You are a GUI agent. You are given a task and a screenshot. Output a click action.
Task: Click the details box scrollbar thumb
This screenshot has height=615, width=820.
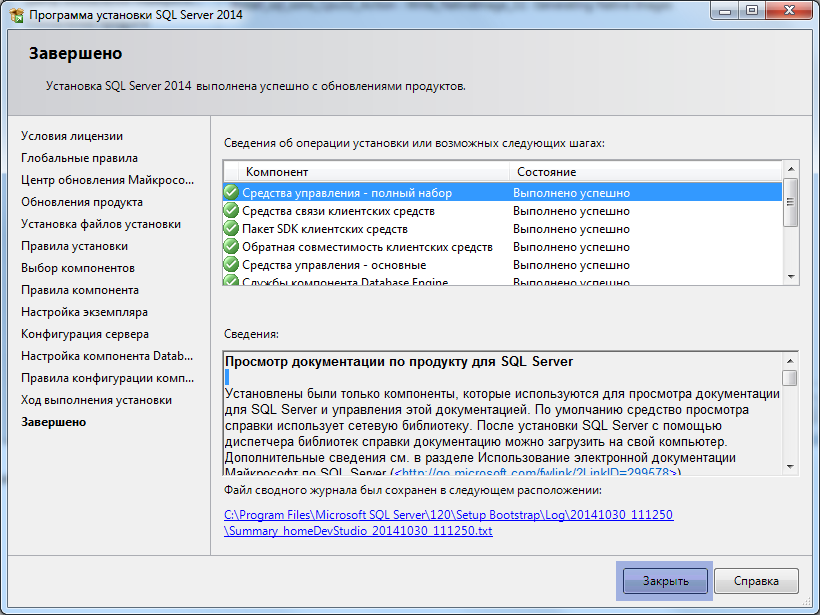[x=790, y=378]
